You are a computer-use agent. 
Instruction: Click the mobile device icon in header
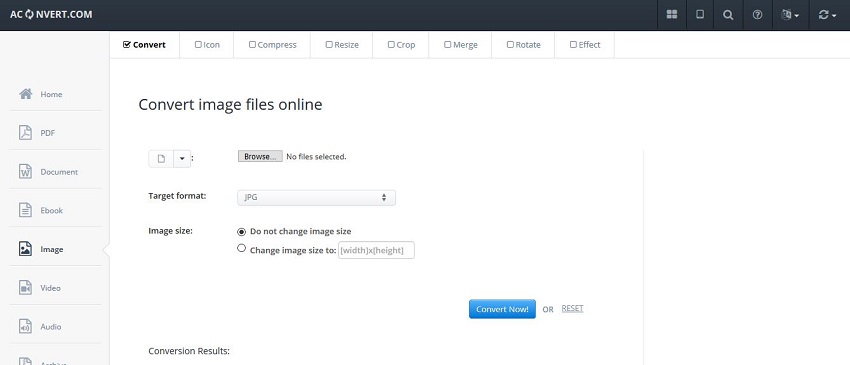point(700,15)
